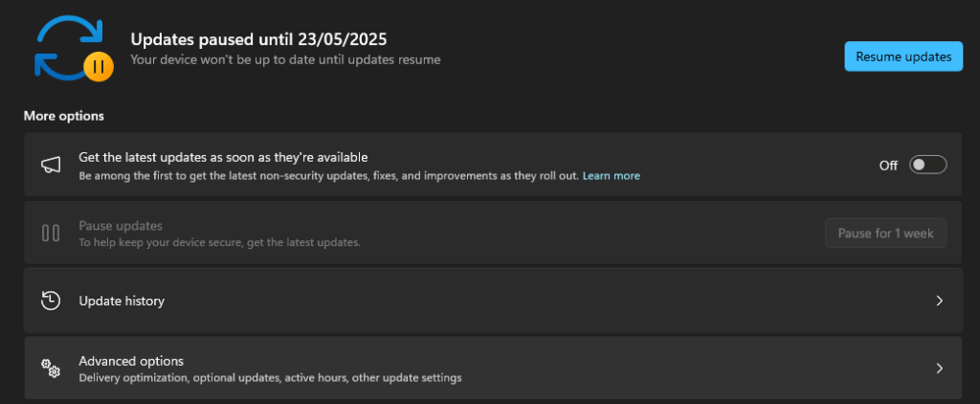
Task: Open the Advanced options row
Action: click(x=493, y=368)
